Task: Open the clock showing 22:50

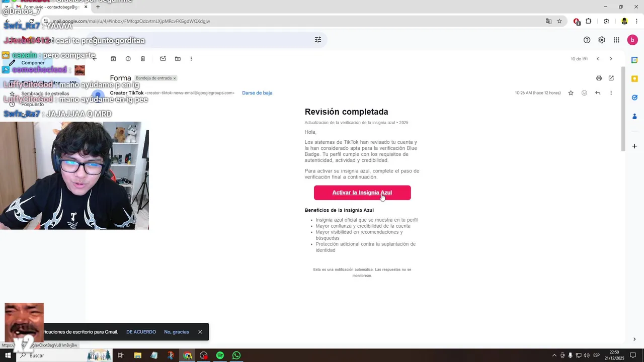Action: (x=614, y=355)
